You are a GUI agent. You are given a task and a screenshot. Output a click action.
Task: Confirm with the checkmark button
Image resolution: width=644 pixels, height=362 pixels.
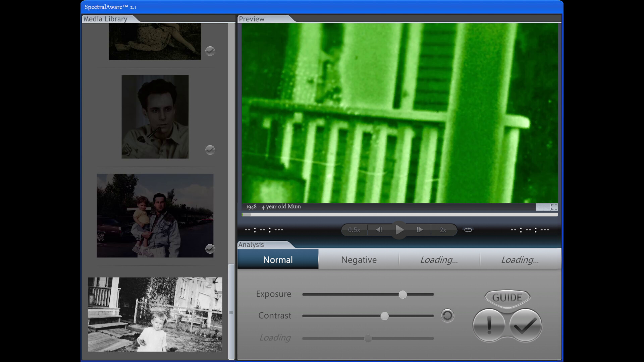click(x=525, y=325)
